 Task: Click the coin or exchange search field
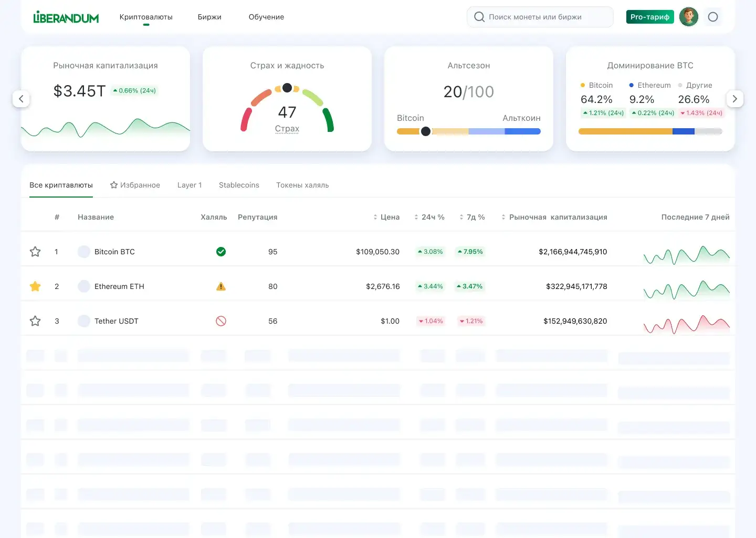click(540, 17)
